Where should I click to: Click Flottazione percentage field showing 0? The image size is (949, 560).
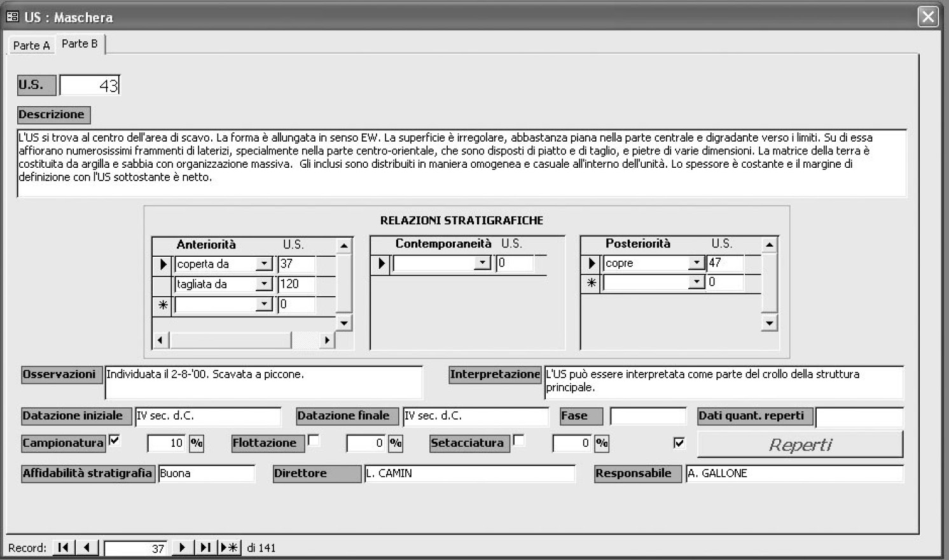pos(366,443)
